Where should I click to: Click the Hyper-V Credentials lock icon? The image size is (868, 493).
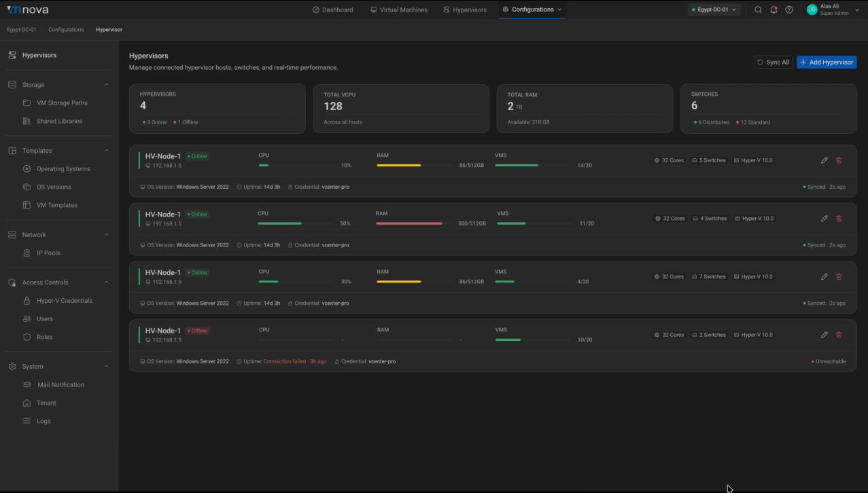27,300
